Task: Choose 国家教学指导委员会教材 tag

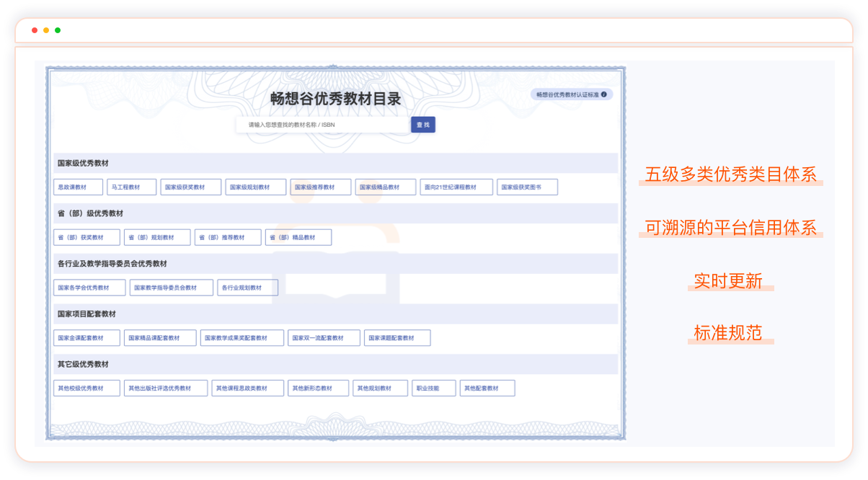Action: (x=171, y=288)
